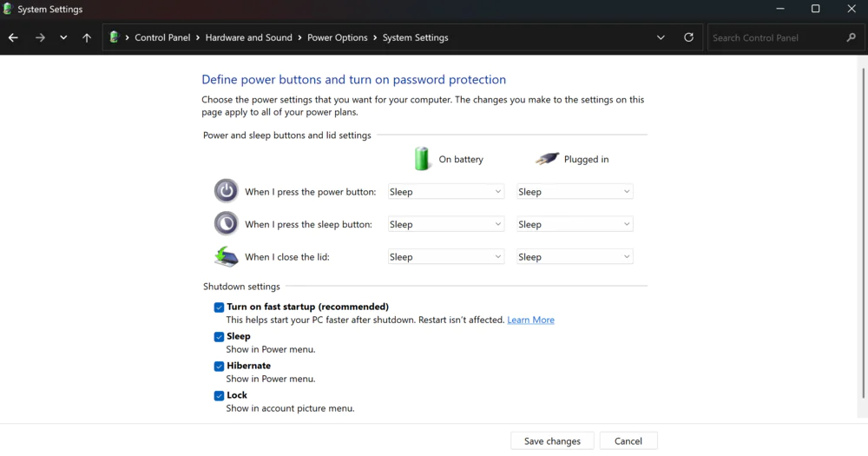Click the System Settings title bar icon
This screenshot has width=868, height=456.
pos(8,9)
